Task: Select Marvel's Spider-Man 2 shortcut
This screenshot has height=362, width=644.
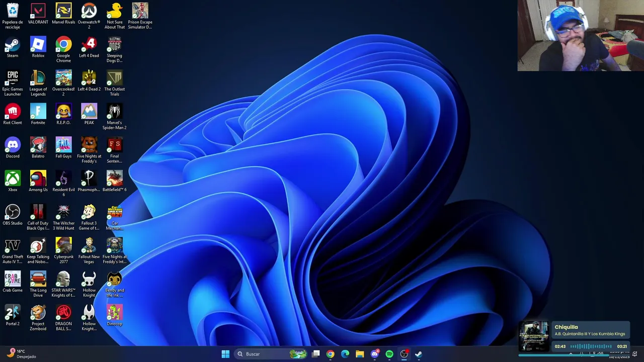Action: (115, 116)
